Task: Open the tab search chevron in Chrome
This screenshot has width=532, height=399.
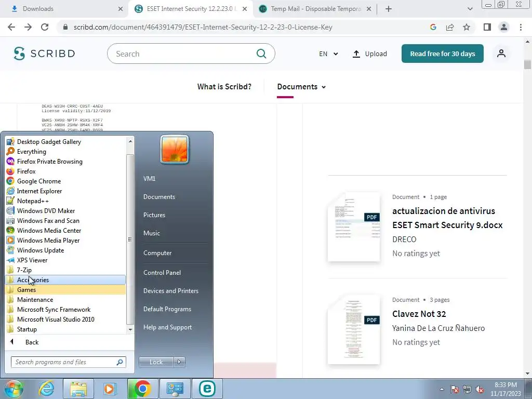Action: [470, 9]
